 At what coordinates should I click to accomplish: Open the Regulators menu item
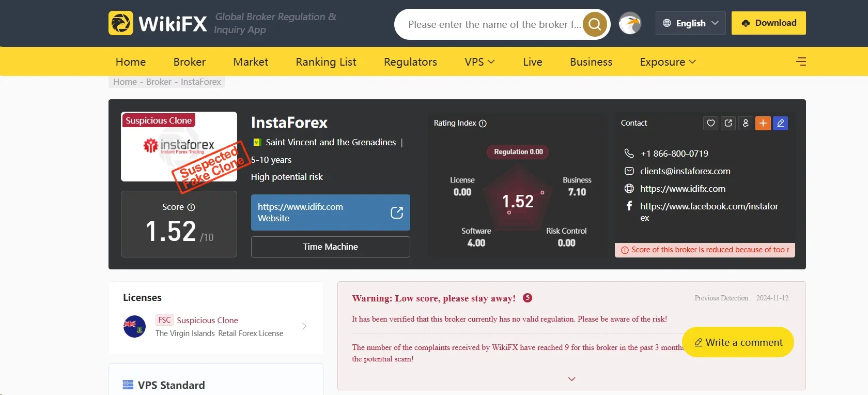[410, 62]
